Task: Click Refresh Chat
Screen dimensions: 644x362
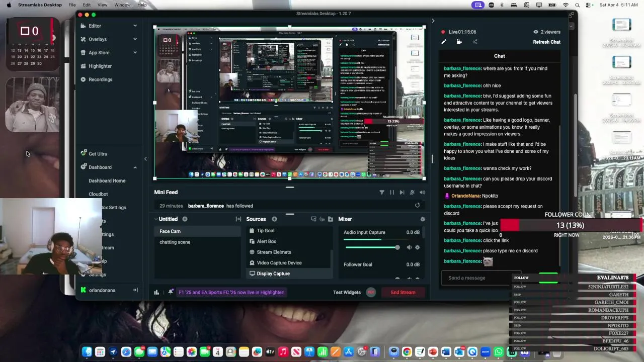Action: tap(546, 42)
